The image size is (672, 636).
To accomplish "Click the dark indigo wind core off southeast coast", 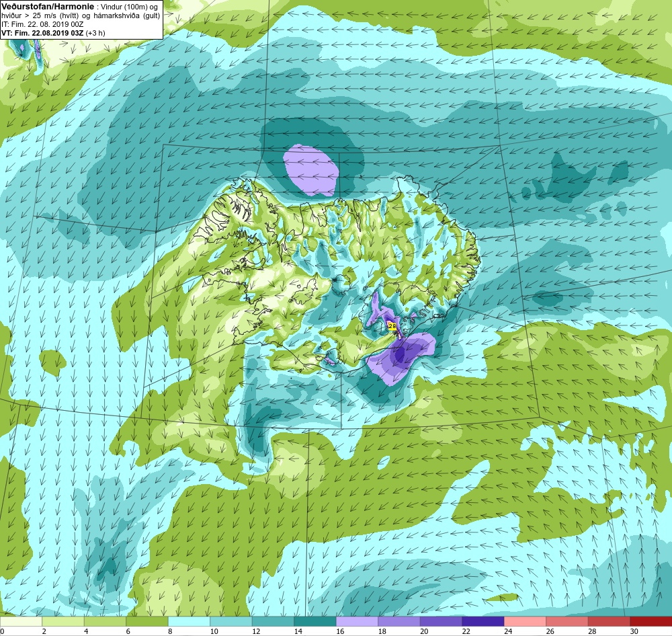I will pos(400,354).
